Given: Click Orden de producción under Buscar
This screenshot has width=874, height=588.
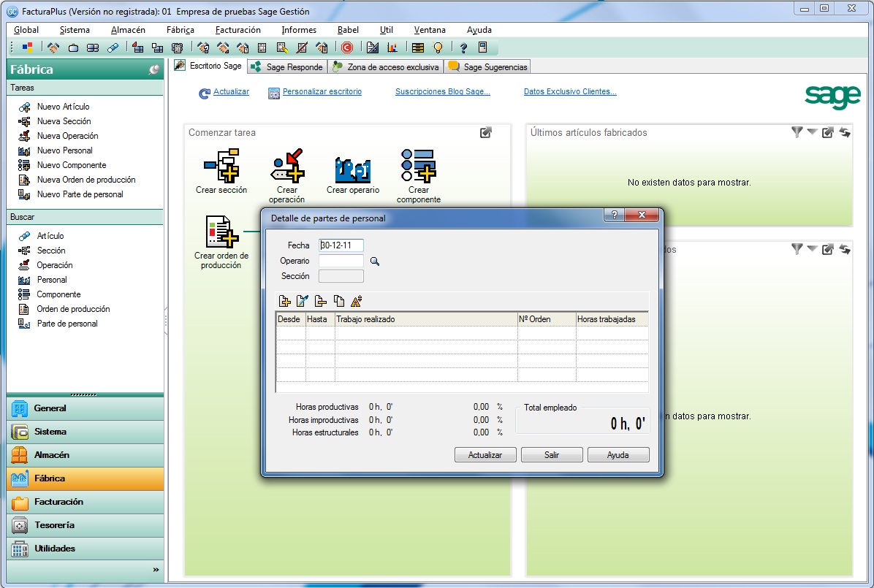Looking at the screenshot, I should tap(74, 309).
